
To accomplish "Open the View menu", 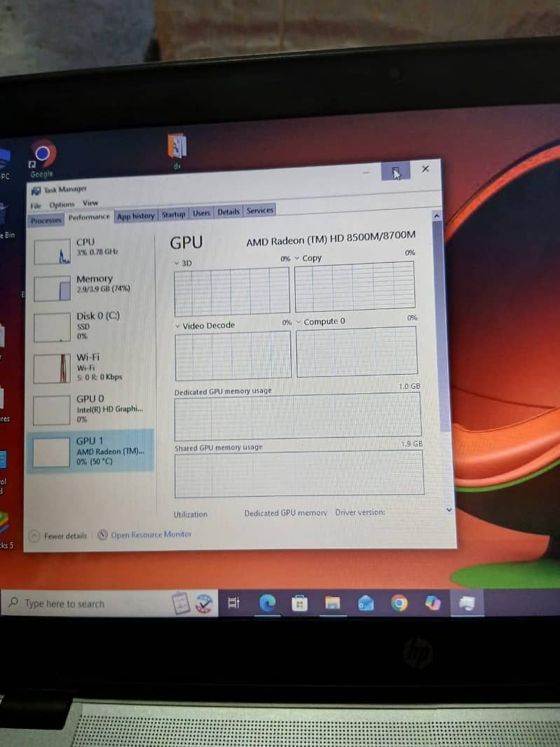I will pos(90,203).
